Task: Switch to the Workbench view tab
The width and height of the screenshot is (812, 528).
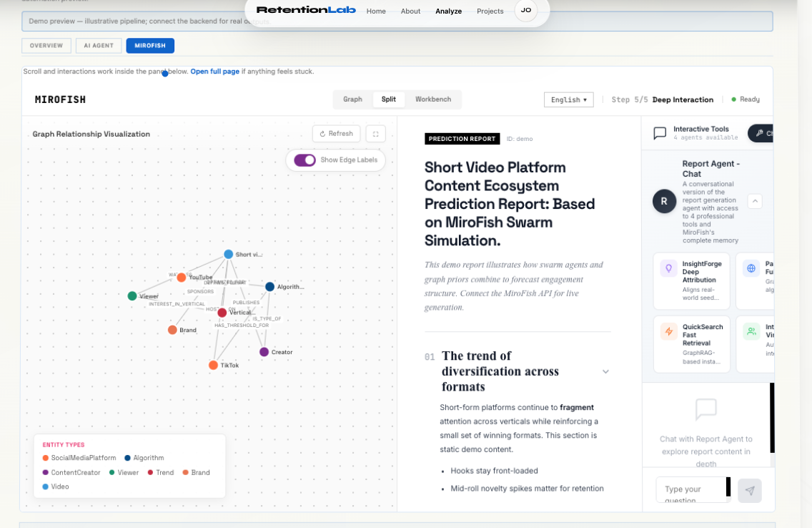Action: tap(433, 99)
